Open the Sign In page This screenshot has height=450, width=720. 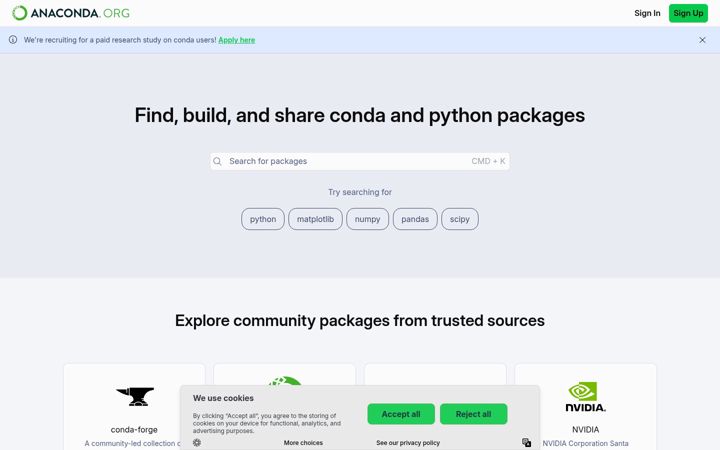tap(647, 13)
